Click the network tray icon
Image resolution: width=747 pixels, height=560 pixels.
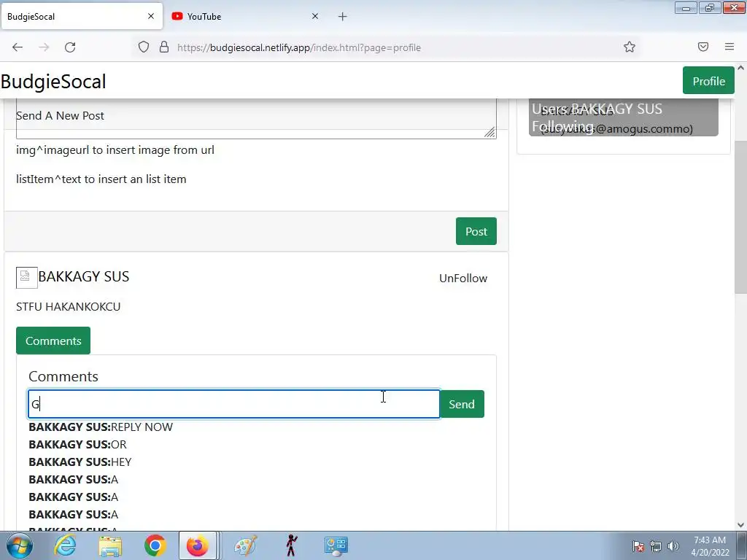[x=656, y=546]
